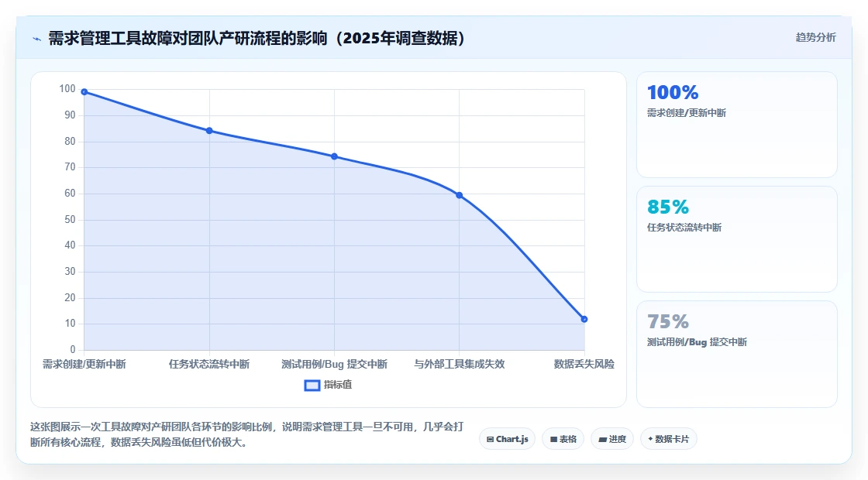Open the 85% 任务状态流转中断 card
The width and height of the screenshot is (868, 480).
click(x=737, y=239)
